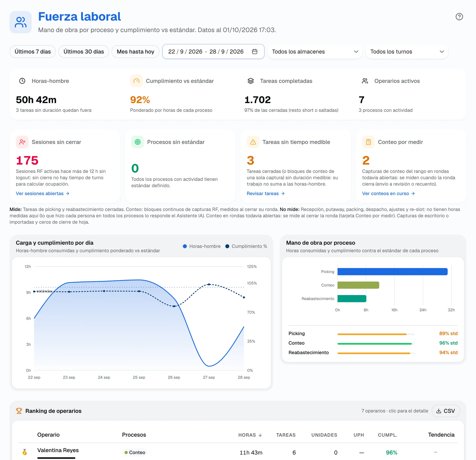Click the Procesos column header

pos(134,435)
